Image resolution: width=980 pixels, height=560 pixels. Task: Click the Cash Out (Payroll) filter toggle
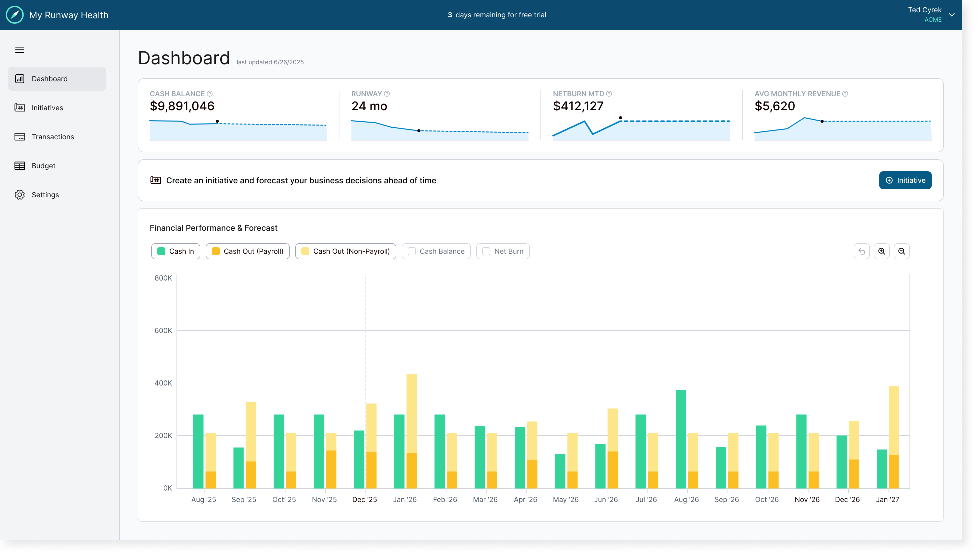pyautogui.click(x=247, y=251)
